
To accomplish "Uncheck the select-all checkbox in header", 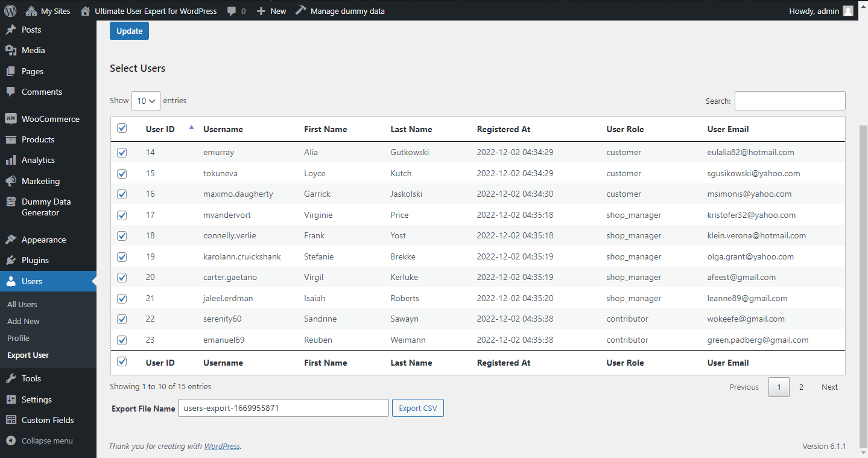I will [x=122, y=128].
